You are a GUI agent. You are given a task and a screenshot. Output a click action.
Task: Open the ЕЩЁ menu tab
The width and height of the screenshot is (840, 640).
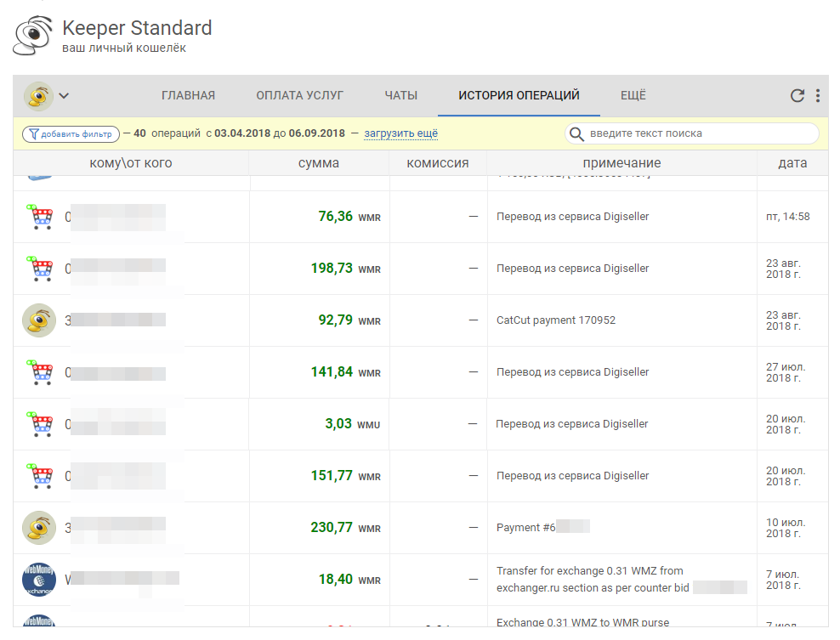click(633, 95)
